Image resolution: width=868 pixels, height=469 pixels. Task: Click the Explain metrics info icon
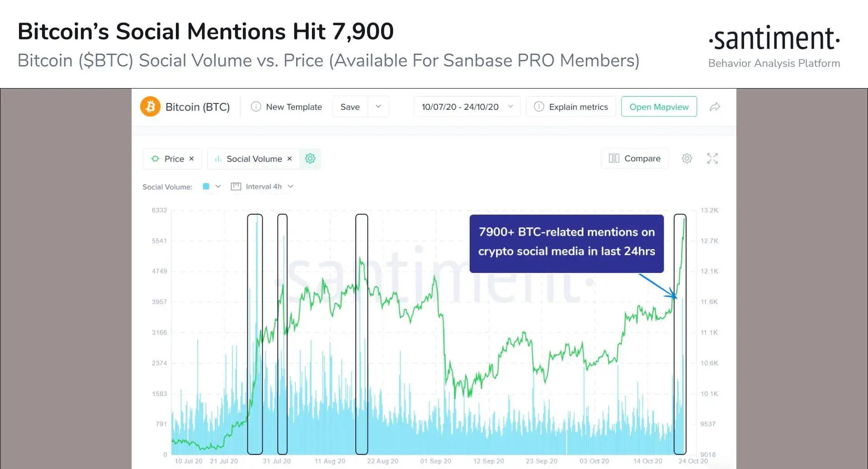click(x=539, y=107)
